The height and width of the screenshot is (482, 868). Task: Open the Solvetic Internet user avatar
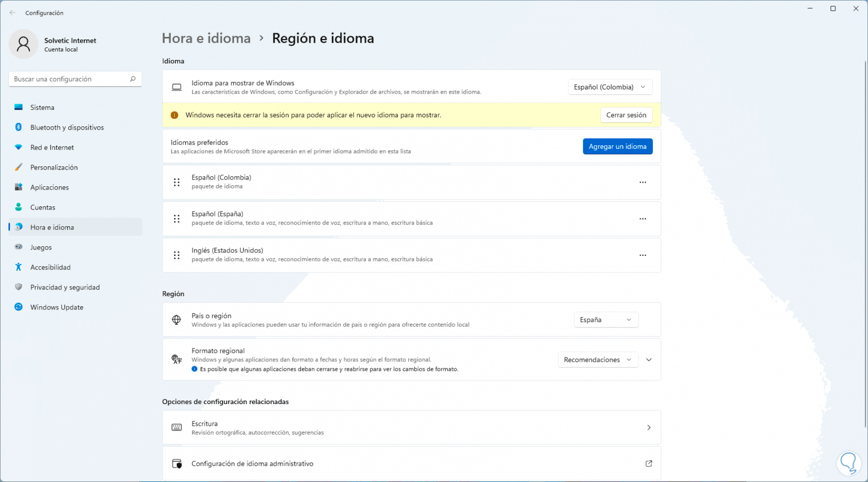click(x=23, y=44)
